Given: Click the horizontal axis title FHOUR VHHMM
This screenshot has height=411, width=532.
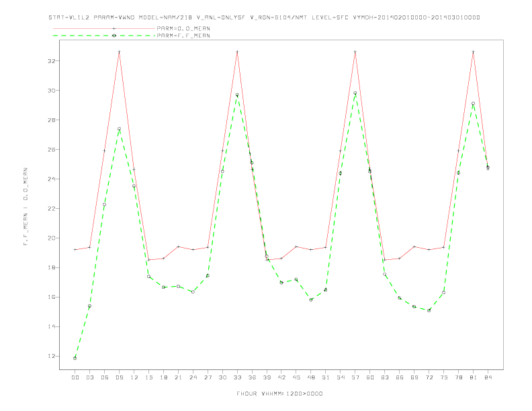Looking at the screenshot, I should pyautogui.click(x=279, y=394).
